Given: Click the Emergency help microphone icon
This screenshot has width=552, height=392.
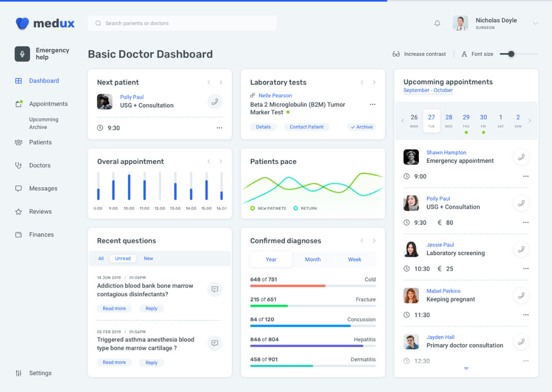Looking at the screenshot, I should pos(22,54).
